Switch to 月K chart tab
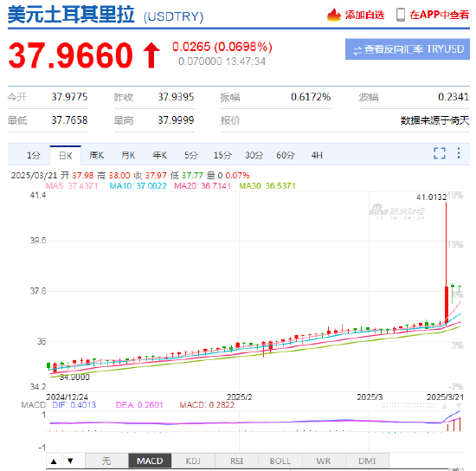 [128, 156]
